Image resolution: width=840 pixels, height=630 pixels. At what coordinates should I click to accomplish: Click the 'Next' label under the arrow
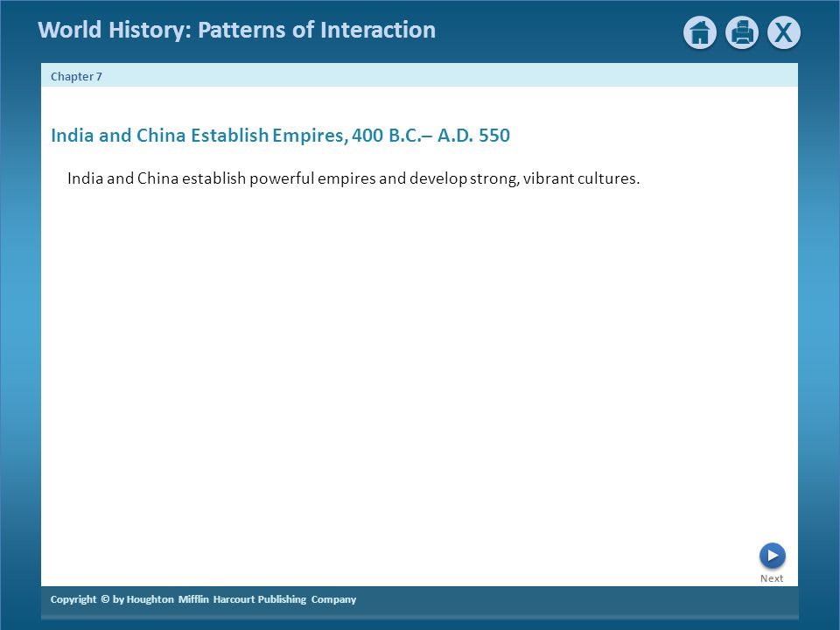coord(772,578)
